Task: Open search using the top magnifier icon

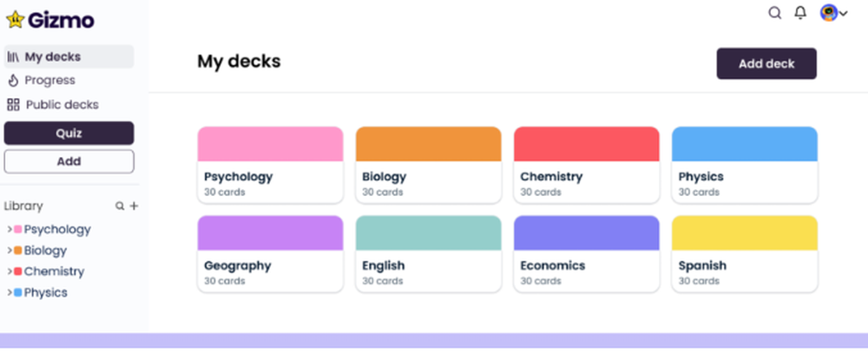Action: [x=775, y=13]
